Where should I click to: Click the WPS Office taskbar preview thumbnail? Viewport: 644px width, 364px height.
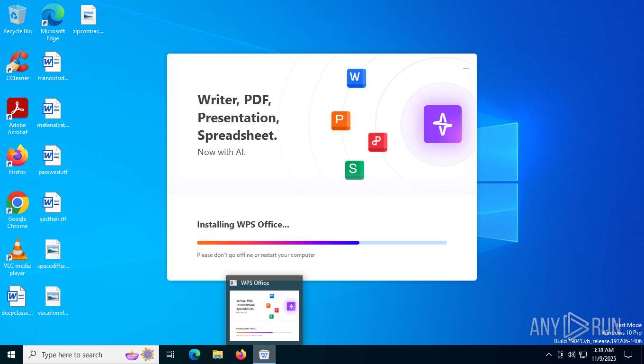[x=264, y=316]
